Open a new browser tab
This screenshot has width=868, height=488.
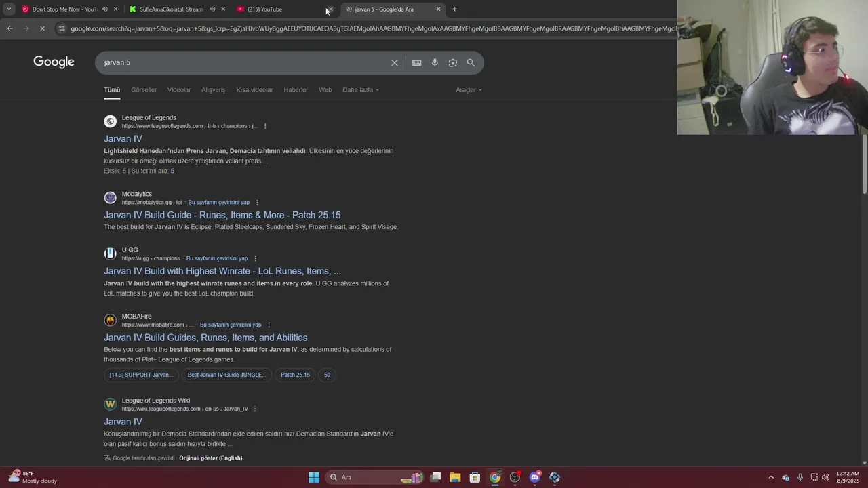454,9
